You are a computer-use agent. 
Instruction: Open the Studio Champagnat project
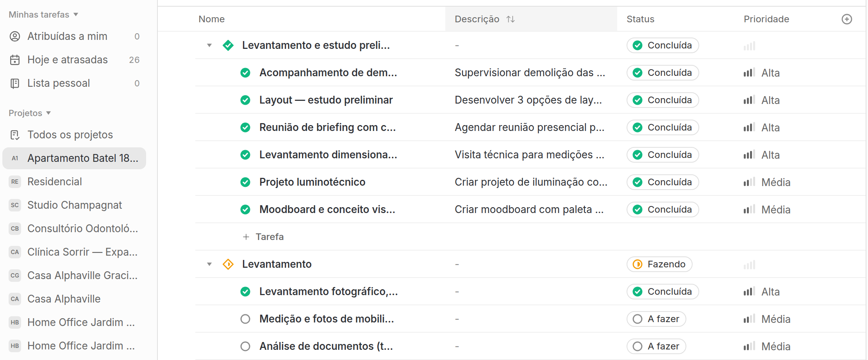[74, 205]
